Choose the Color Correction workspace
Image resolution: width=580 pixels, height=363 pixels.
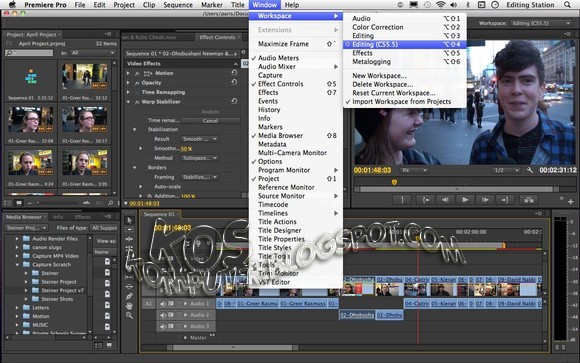coord(405,27)
